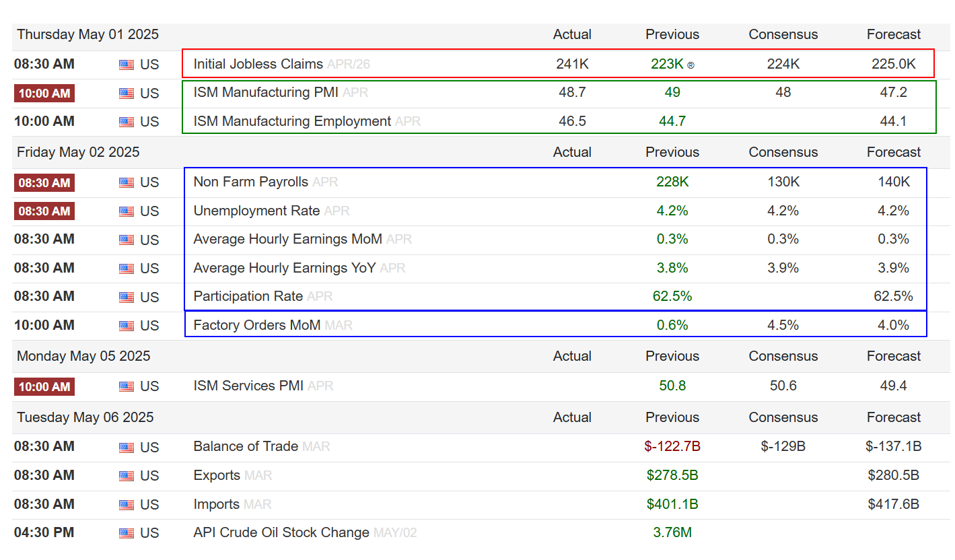The image size is (955, 560).
Task: Open the API Crude Oil Stock Change event
Action: coord(281,532)
